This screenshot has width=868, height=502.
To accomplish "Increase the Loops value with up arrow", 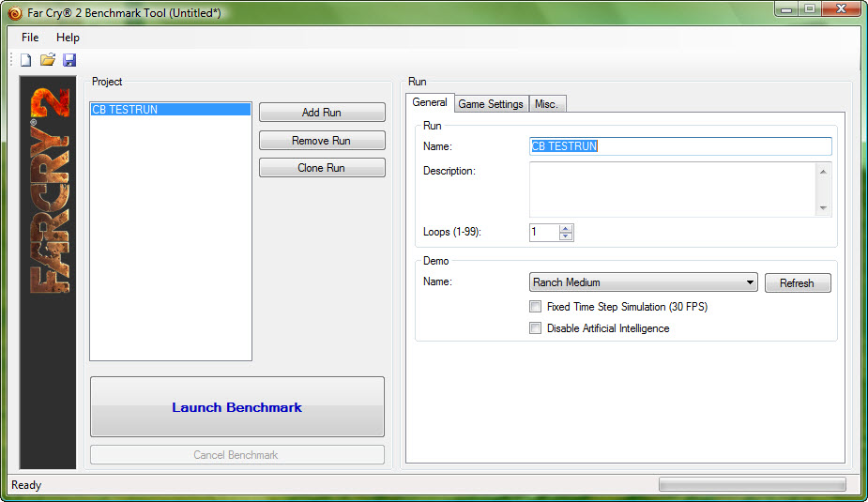I will point(565,229).
